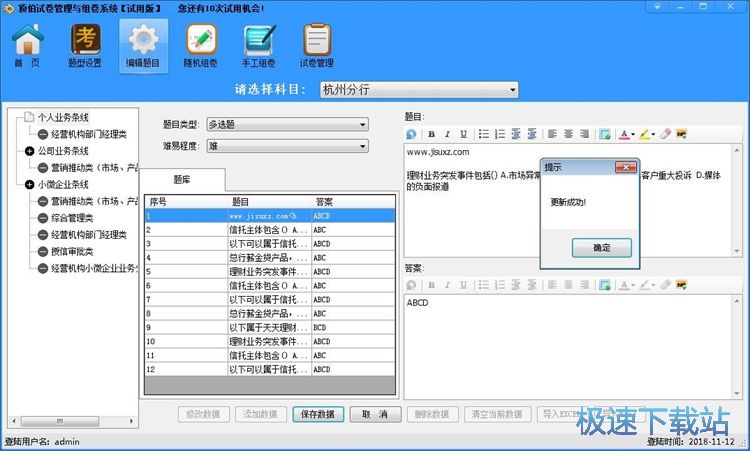Open the 首页 home icon
The image size is (750, 451).
28,45
